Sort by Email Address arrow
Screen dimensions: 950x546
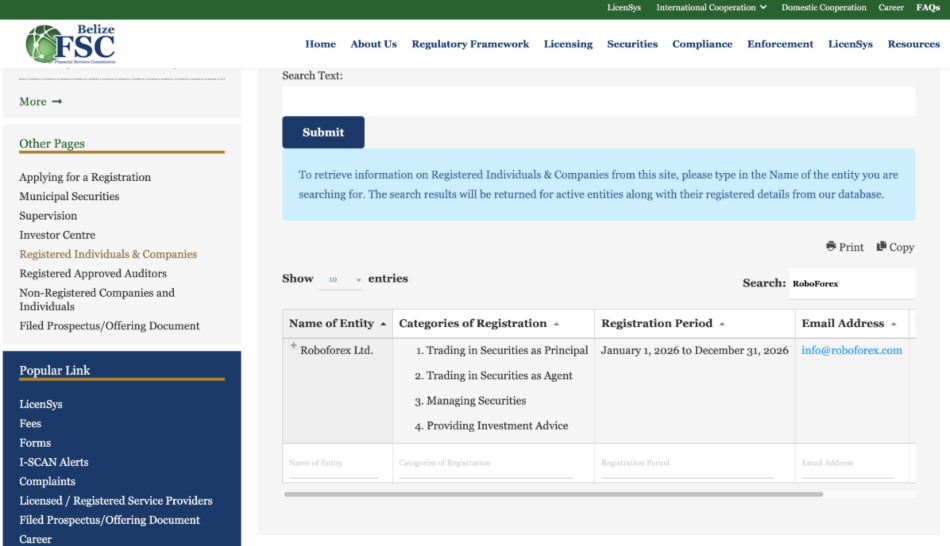tap(894, 324)
